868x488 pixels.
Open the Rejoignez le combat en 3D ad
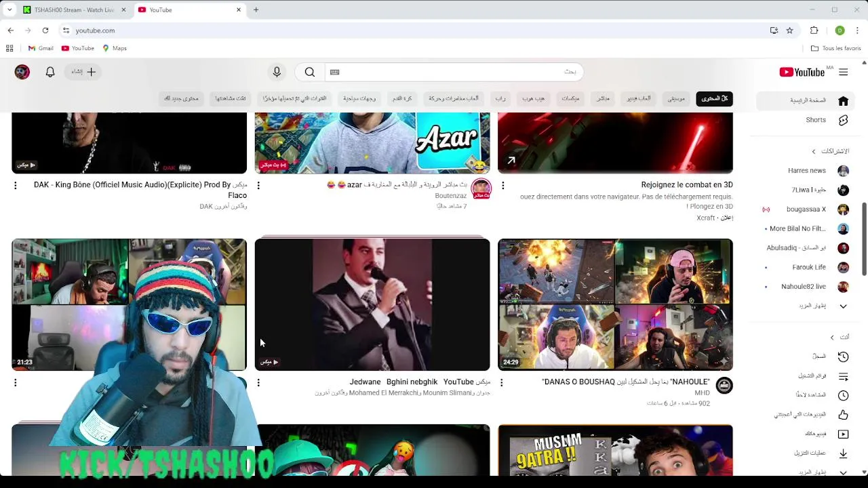pos(615,143)
